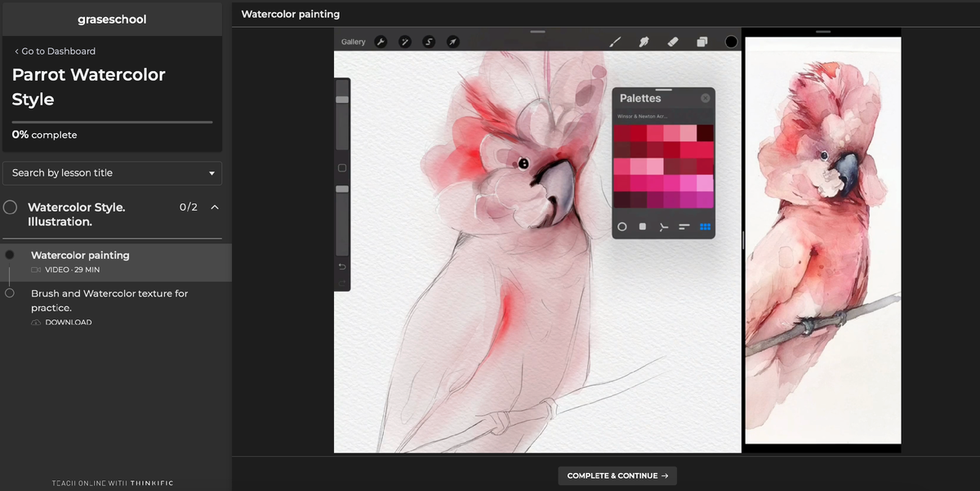
Task: Click the VIDEO · 29 MIN label
Action: point(73,270)
